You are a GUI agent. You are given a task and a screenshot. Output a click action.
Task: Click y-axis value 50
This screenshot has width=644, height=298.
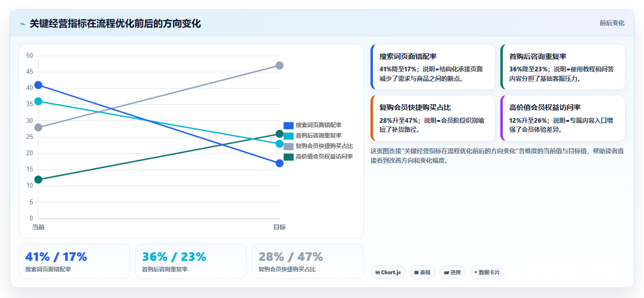(29, 56)
